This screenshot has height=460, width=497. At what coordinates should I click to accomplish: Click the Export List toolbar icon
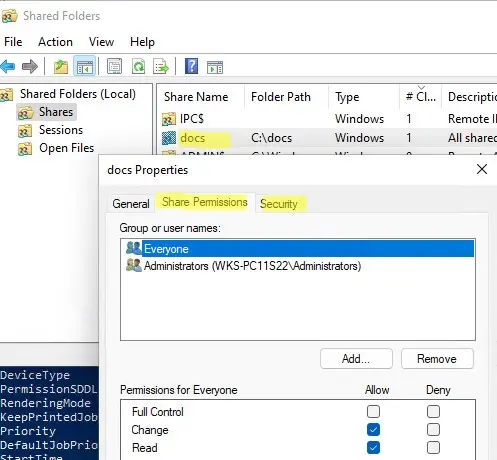pyautogui.click(x=161, y=66)
